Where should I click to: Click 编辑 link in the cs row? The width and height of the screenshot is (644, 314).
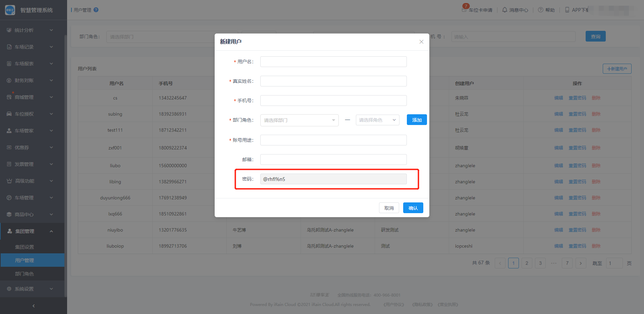point(559,98)
